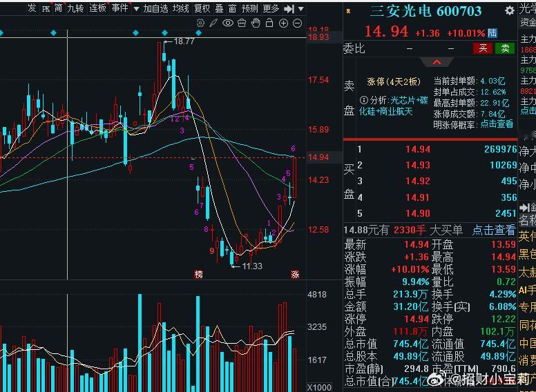
Task: Click the 18.77 high price label on chart
Action: click(184, 41)
